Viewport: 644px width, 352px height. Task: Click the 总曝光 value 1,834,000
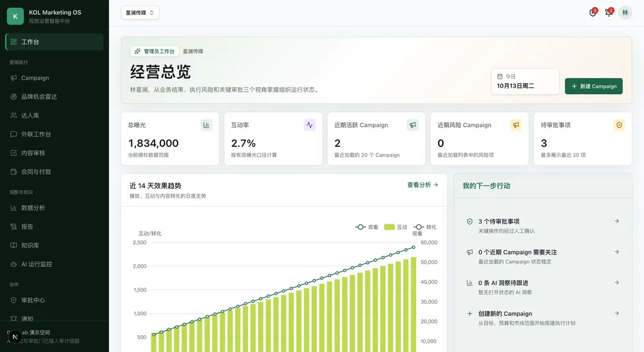point(154,143)
